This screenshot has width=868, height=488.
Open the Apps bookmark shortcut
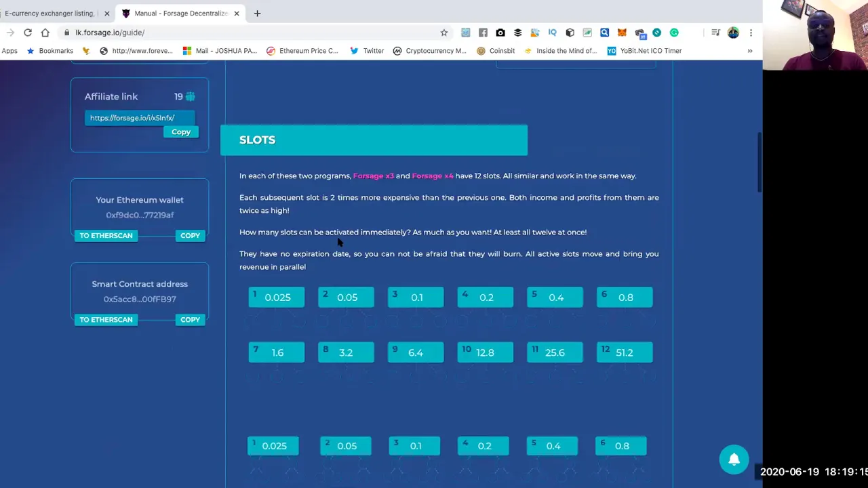[9, 51]
